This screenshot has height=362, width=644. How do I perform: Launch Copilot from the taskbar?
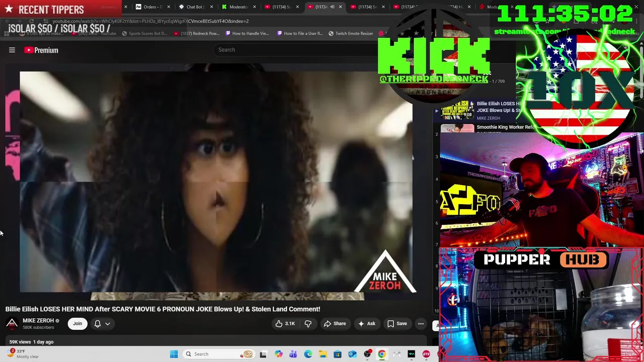(x=278, y=354)
